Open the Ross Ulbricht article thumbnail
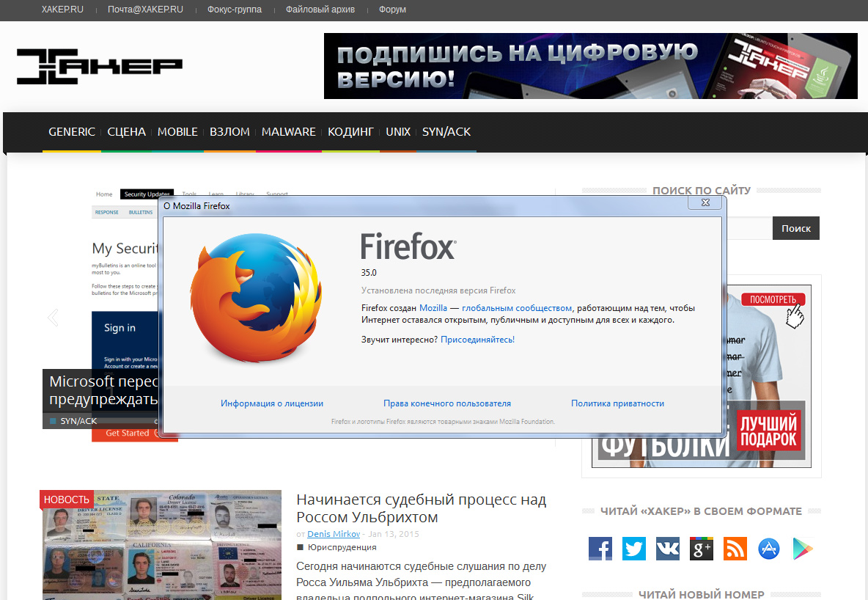The width and height of the screenshot is (868, 600). pyautogui.click(x=161, y=545)
